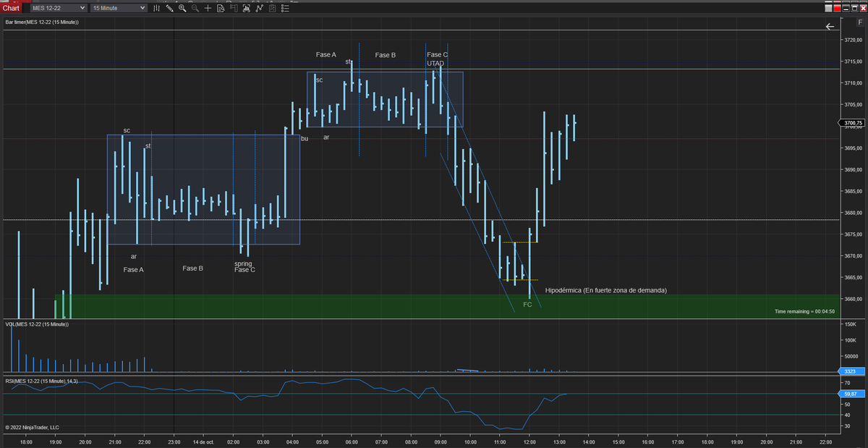Maximize the chart window

[x=854, y=8]
